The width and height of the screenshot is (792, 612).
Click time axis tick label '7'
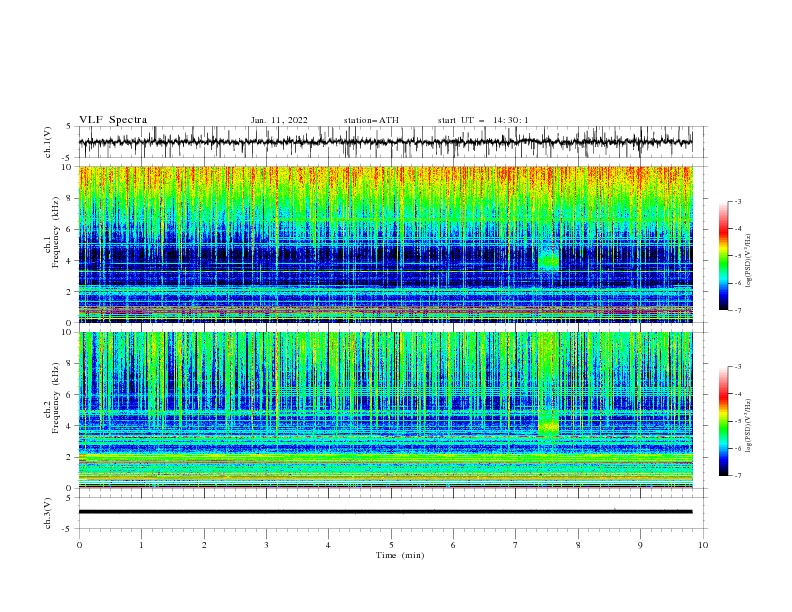[x=516, y=545]
